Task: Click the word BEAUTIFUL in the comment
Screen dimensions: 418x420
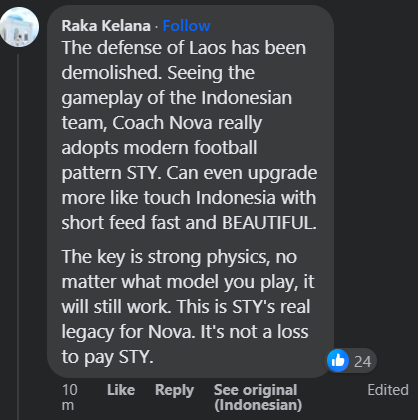Action: coord(269,222)
